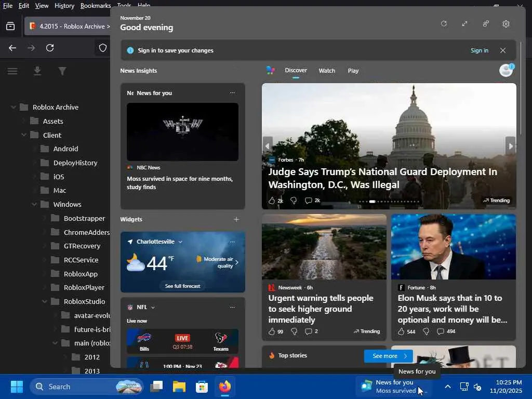Collapse the Windows folder
The width and height of the screenshot is (532, 399).
point(34,204)
